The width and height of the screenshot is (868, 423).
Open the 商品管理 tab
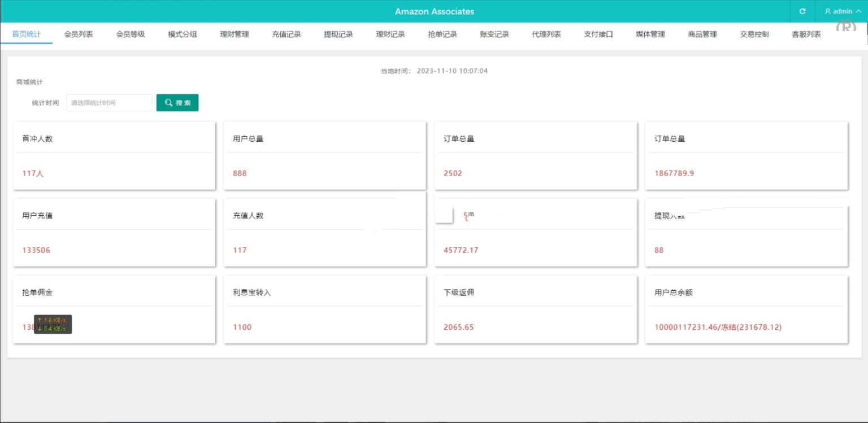702,34
